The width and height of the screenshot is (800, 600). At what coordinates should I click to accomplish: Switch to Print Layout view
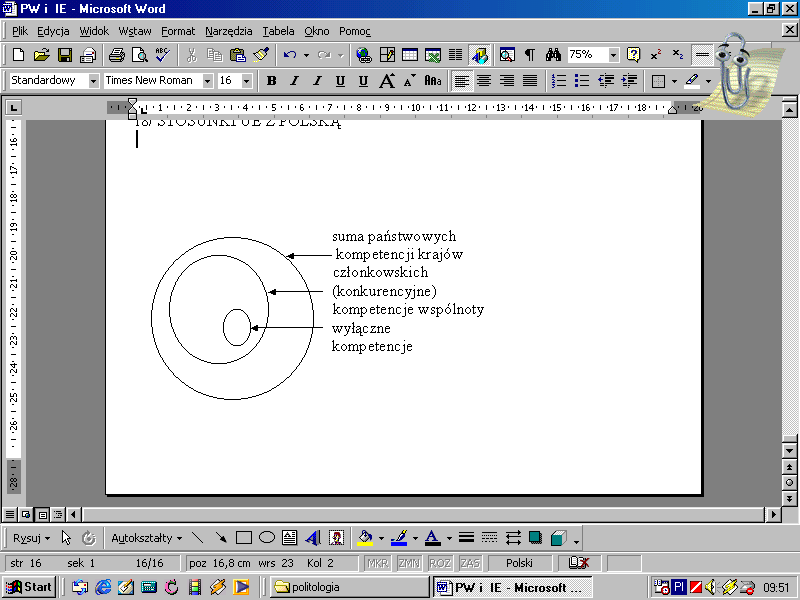coord(41,514)
